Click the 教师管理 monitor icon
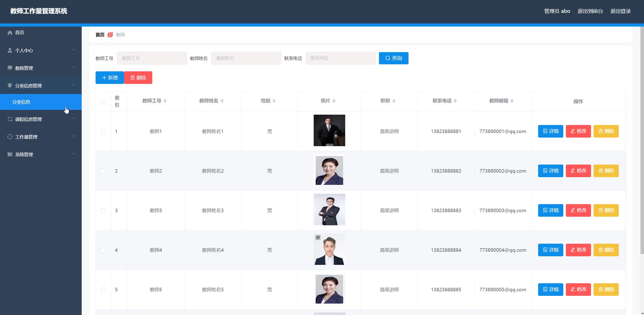Image resolution: width=644 pixels, height=315 pixels. [x=10, y=68]
